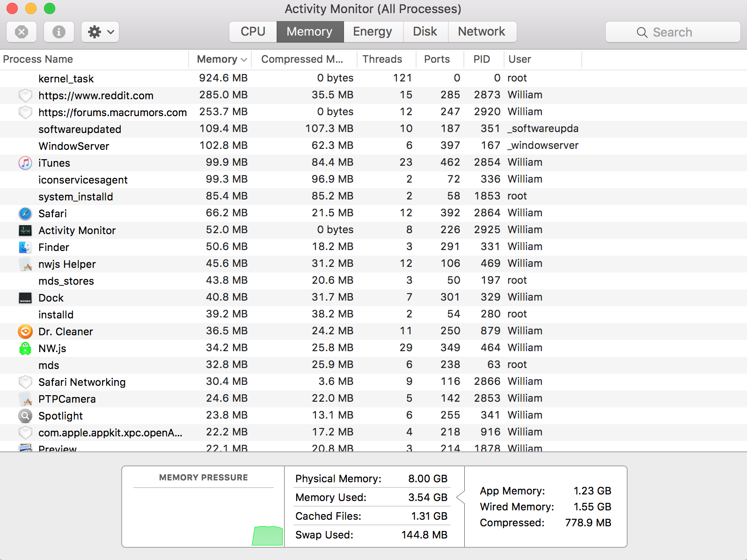This screenshot has height=560, width=747.
Task: Select the mds process row
Action: (373, 365)
